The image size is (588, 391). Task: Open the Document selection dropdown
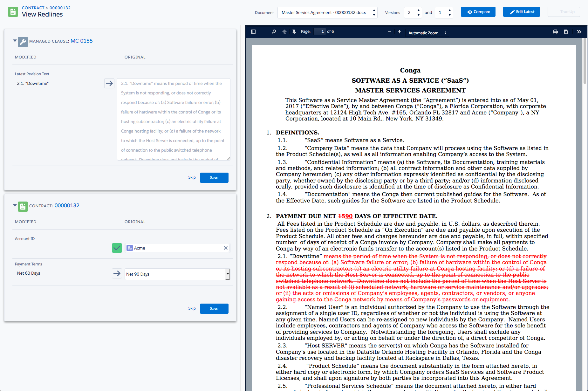[x=327, y=13]
